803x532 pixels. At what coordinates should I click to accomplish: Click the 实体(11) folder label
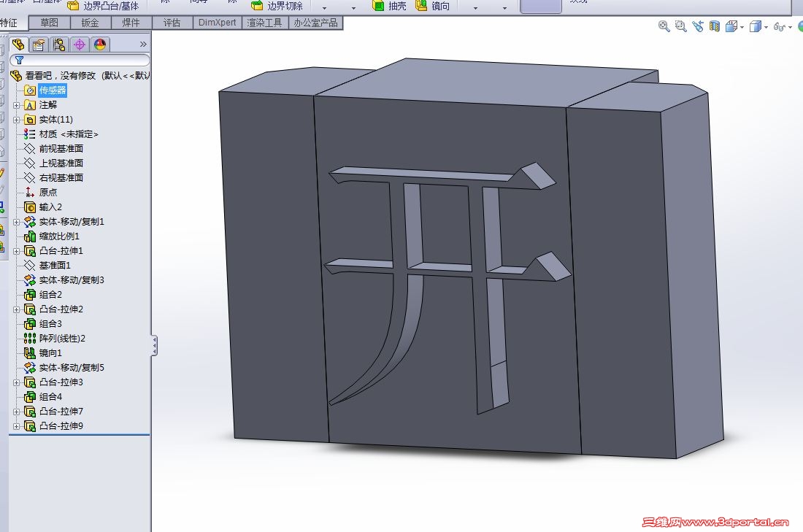coord(55,120)
